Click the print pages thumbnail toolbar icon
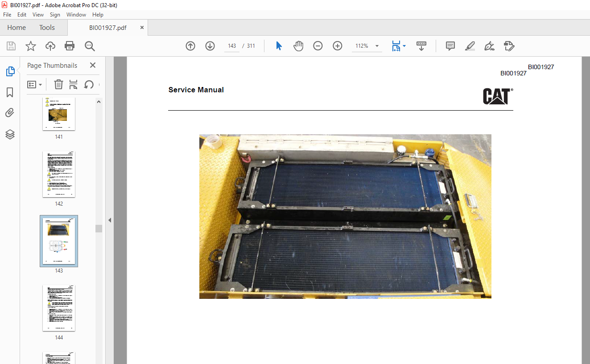The width and height of the screenshot is (590, 364). tap(74, 84)
